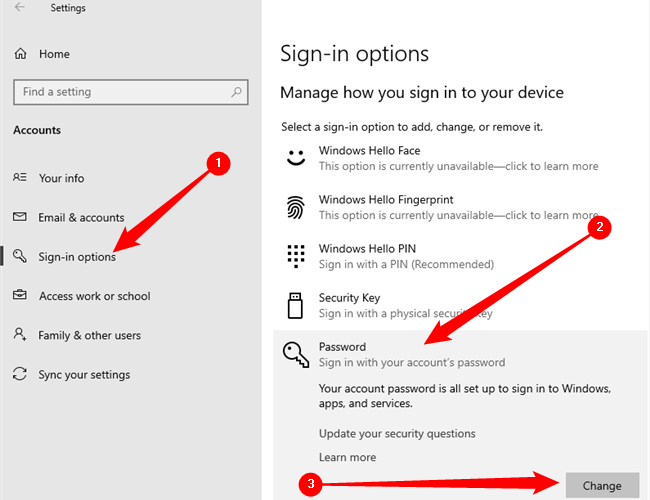Go to Access work or school
Screen dimensions: 650x500
click(94, 296)
